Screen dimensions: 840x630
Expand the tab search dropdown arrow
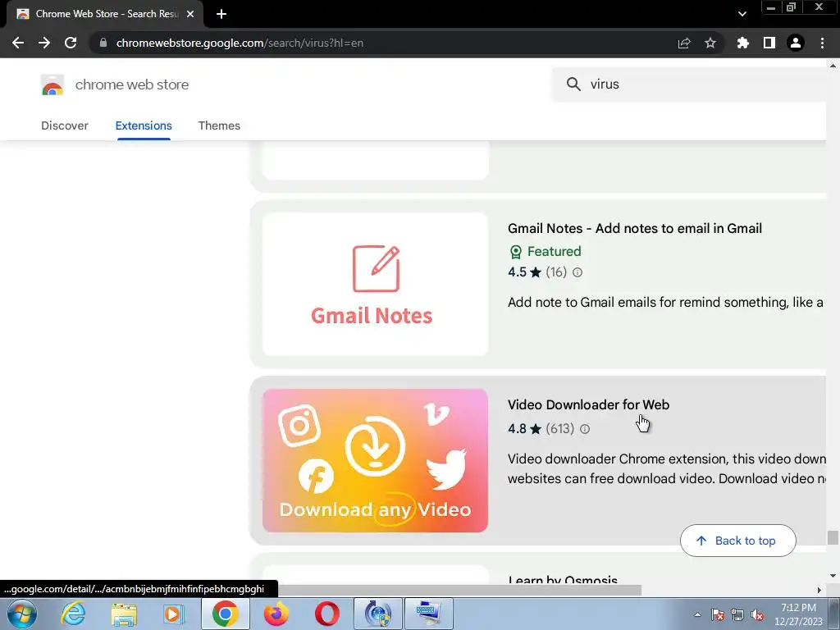tap(742, 14)
